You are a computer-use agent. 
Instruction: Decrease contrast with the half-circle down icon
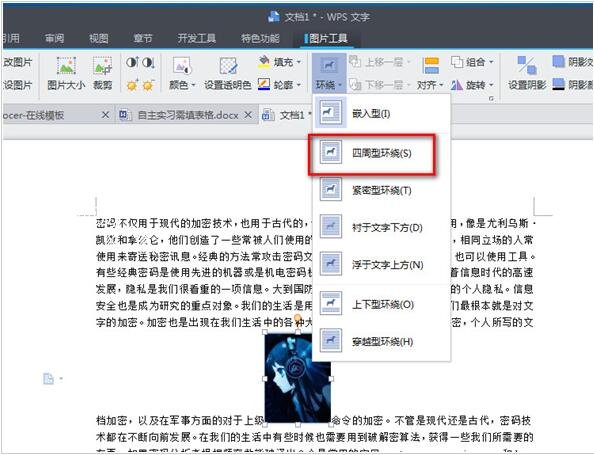[148, 62]
